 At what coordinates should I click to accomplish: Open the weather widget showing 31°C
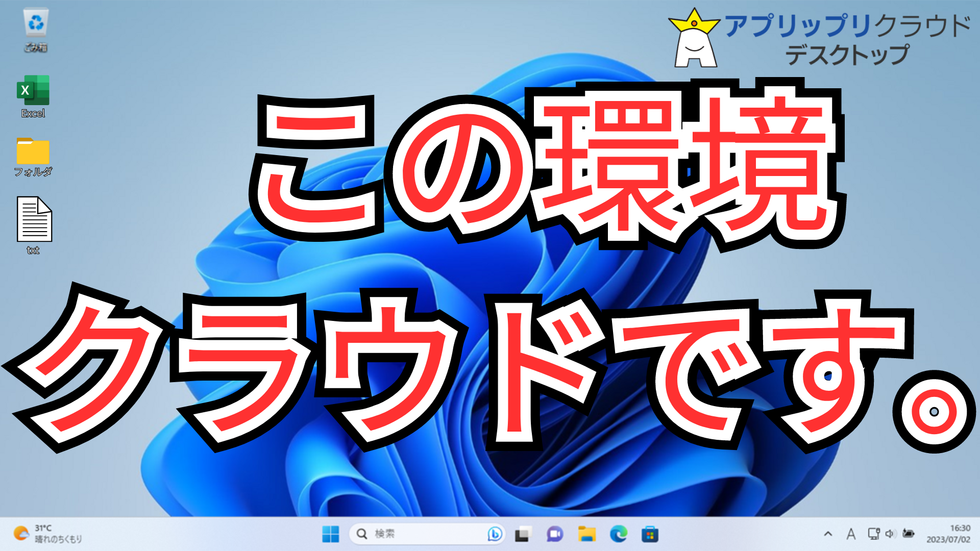pyautogui.click(x=48, y=534)
